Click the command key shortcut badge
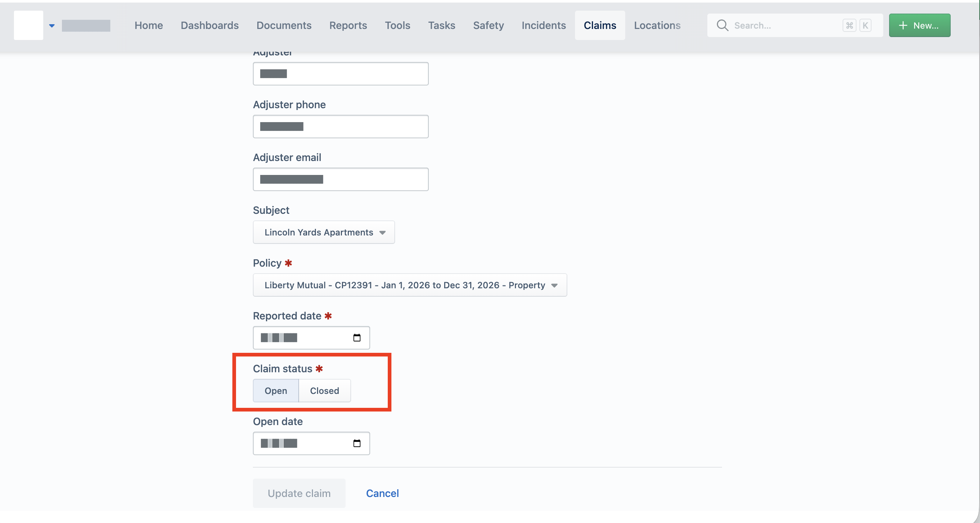This screenshot has height=523, width=980. click(849, 26)
